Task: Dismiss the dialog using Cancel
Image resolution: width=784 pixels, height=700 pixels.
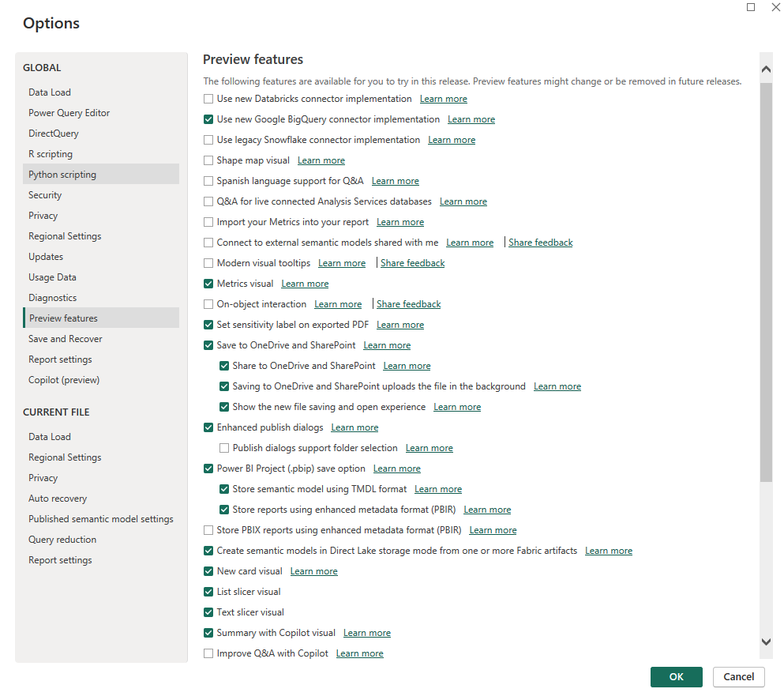Action: (x=738, y=676)
